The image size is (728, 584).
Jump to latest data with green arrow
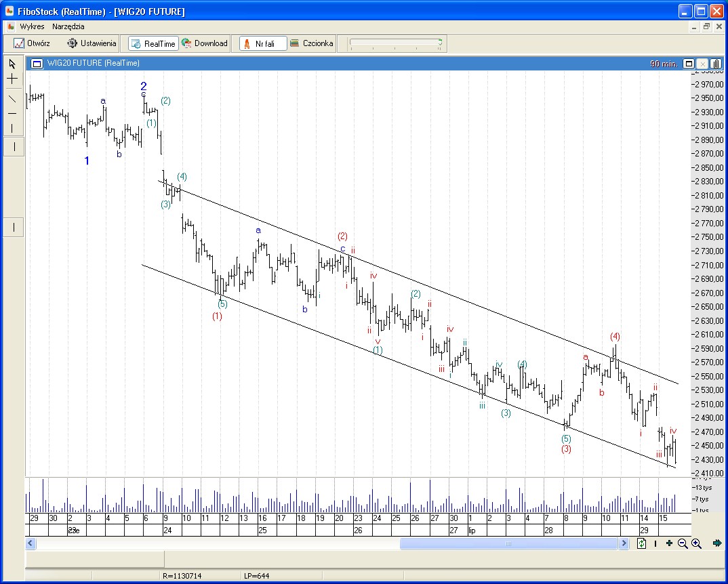717,543
